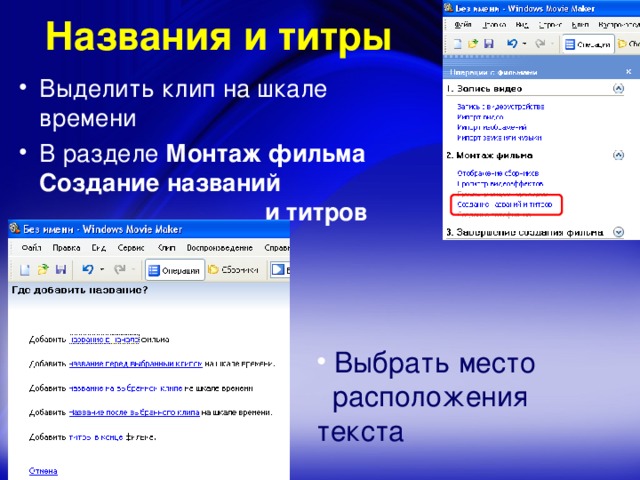
Task: Open Redo dropdown arrow in 'Где добавить название?' window
Action: click(x=133, y=269)
